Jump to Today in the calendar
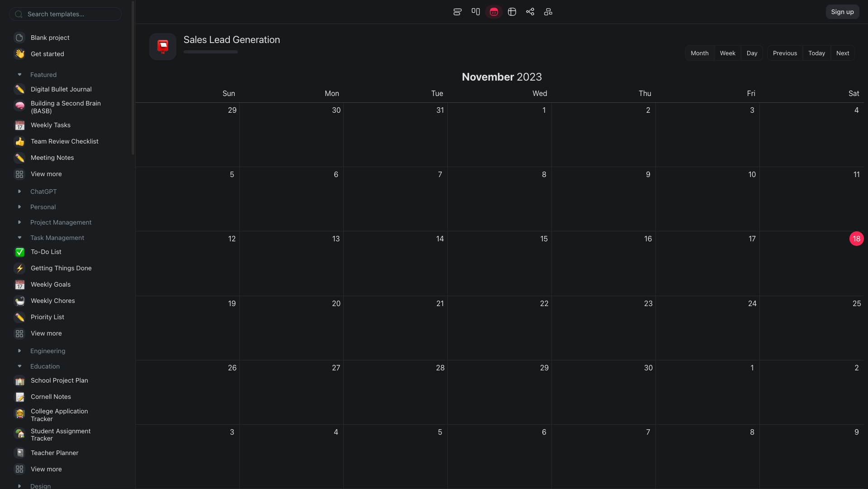Image resolution: width=868 pixels, height=489 pixels. click(x=816, y=53)
